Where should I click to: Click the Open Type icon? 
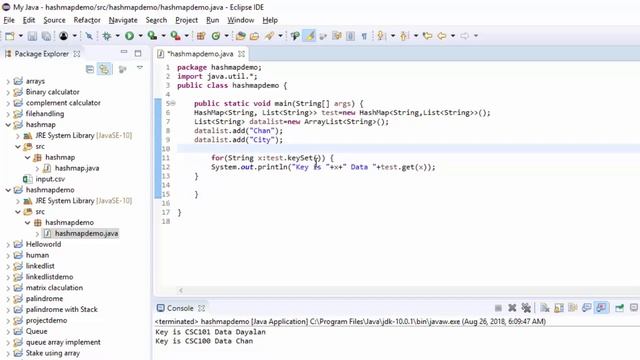[x=240, y=36]
